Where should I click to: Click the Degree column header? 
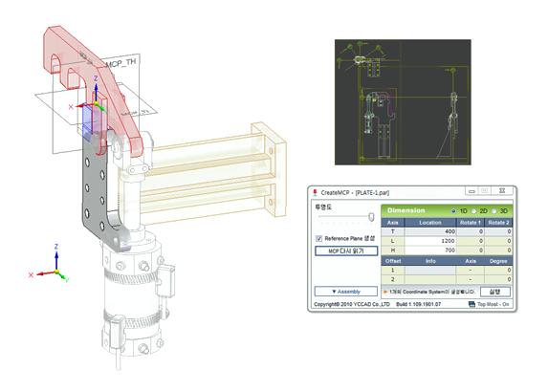(498, 261)
